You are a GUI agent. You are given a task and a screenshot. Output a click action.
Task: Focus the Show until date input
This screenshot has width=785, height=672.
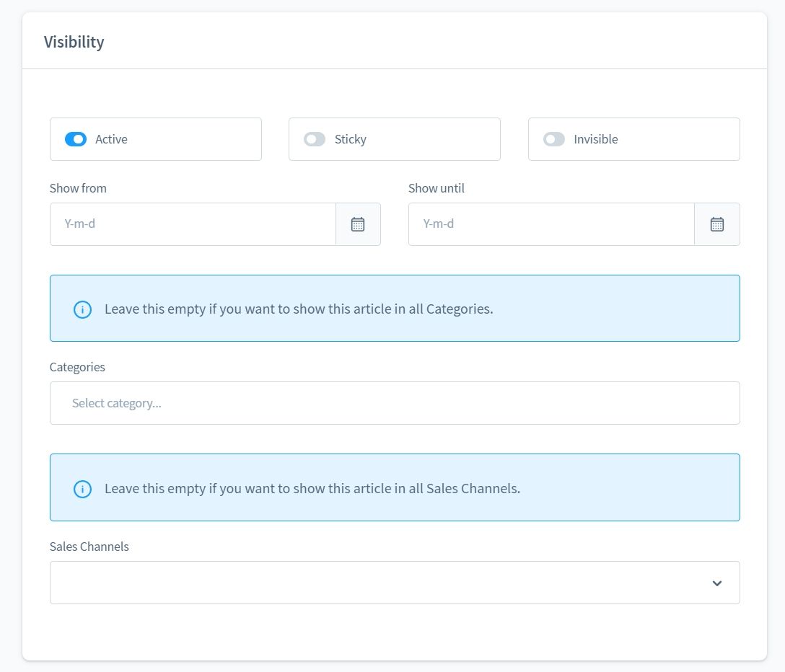tap(551, 224)
